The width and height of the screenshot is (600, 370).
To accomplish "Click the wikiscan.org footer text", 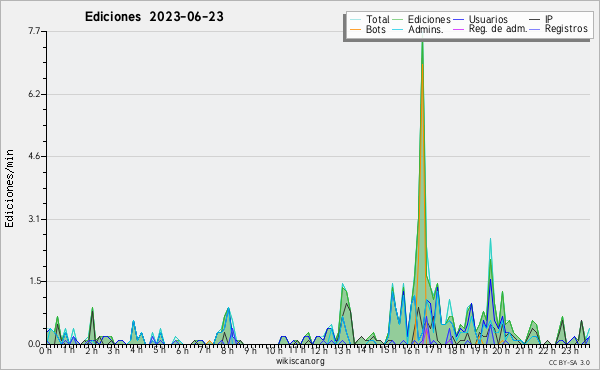I will (x=300, y=361).
